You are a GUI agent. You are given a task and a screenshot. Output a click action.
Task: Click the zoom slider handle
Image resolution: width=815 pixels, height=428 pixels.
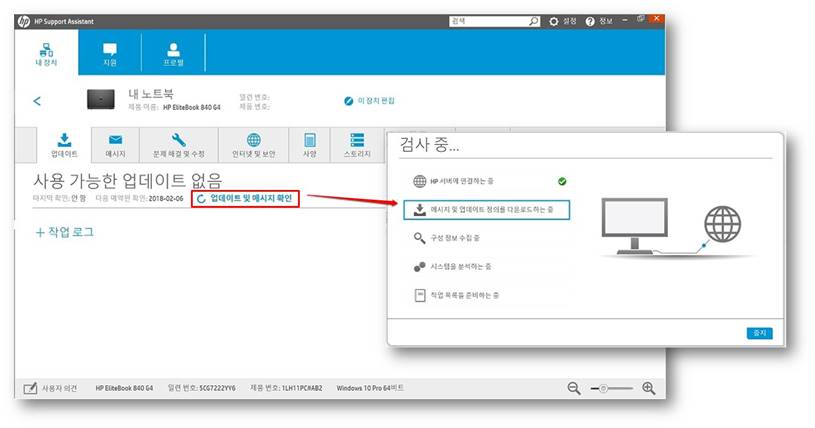click(x=603, y=388)
